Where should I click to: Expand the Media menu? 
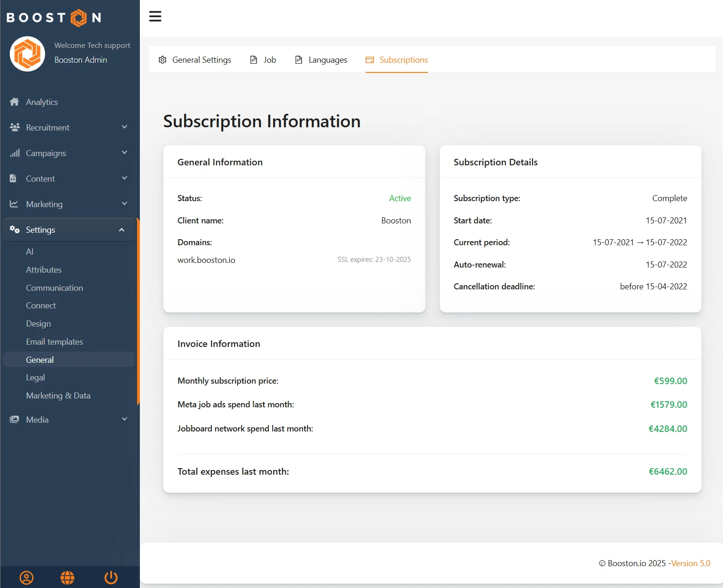(x=69, y=419)
